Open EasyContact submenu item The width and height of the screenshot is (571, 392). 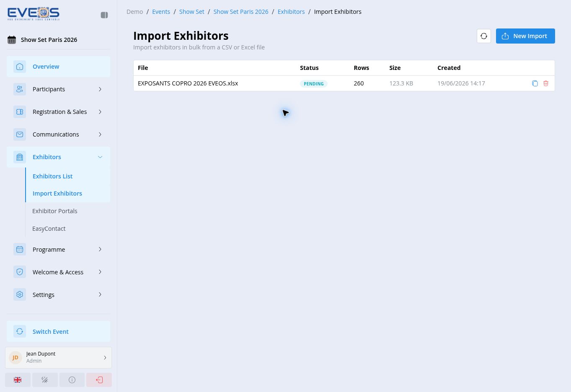pyautogui.click(x=68, y=229)
